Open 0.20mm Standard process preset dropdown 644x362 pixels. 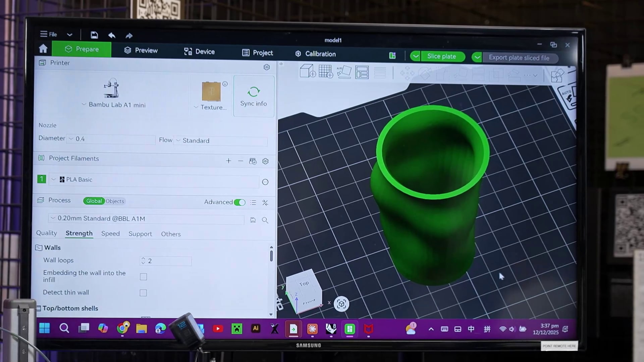146,219
